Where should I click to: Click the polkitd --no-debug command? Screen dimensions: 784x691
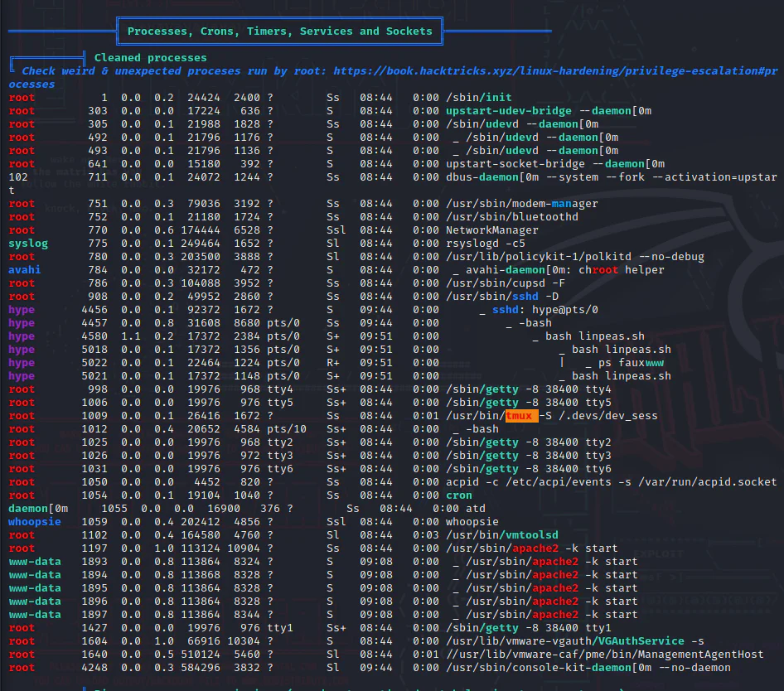point(575,257)
